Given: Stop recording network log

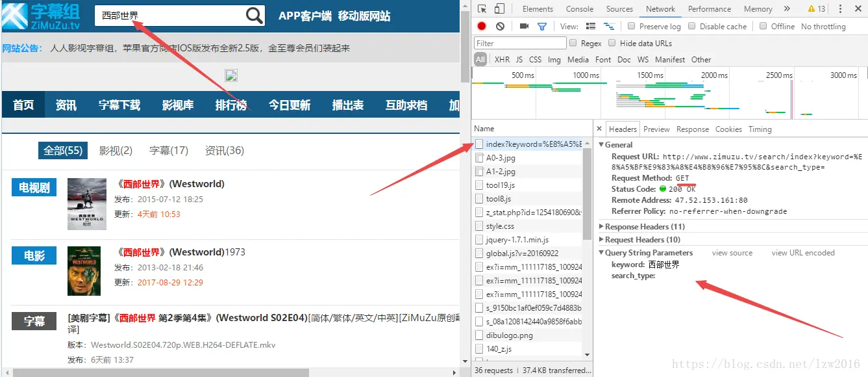Looking at the screenshot, I should [482, 26].
